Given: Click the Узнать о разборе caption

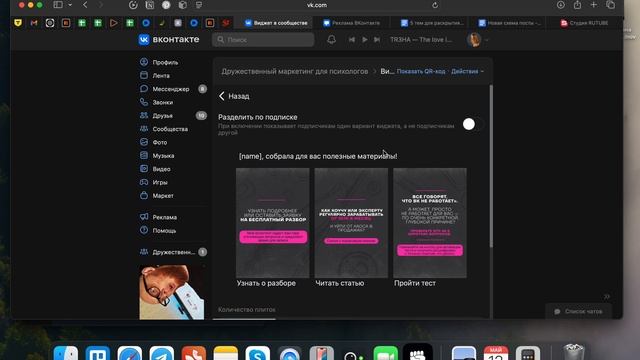Looking at the screenshot, I should [266, 283].
